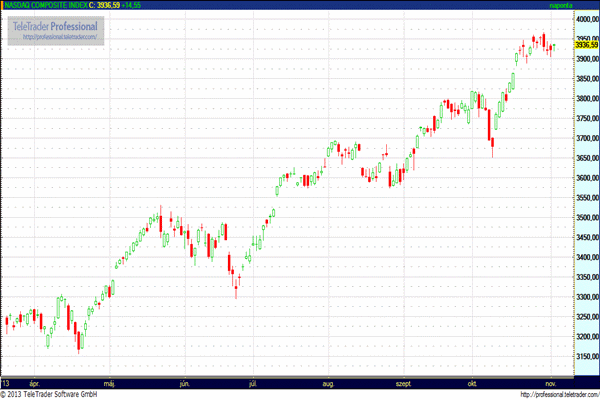Viewport: 600px width, 400px height.
Task: Click the 3150,00 price axis label
Action: tap(588, 356)
